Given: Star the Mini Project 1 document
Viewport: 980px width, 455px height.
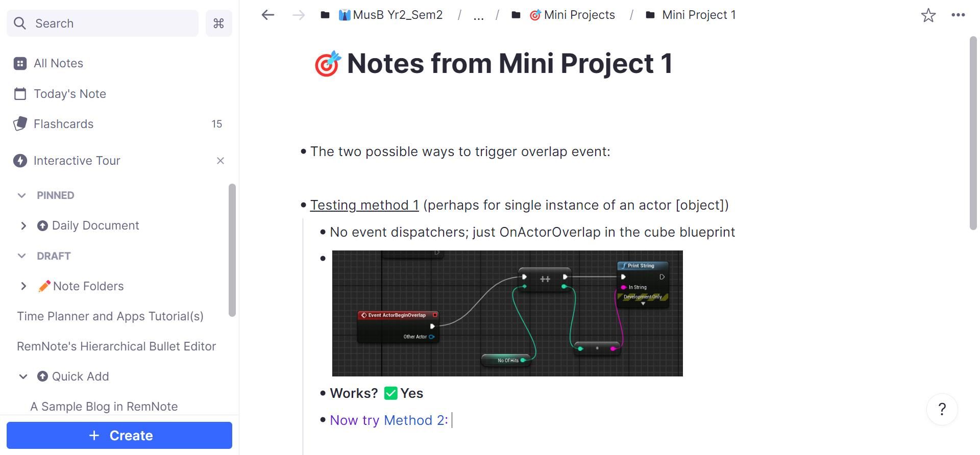Looking at the screenshot, I should [x=928, y=15].
